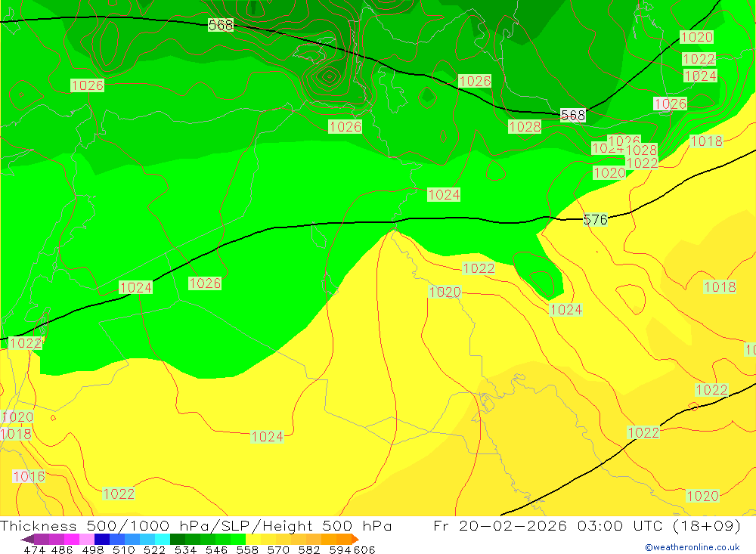
Task: Click the 'Fr 20-02-2026 03:00 UTC (18+09)' timestamp
Action: click(587, 525)
